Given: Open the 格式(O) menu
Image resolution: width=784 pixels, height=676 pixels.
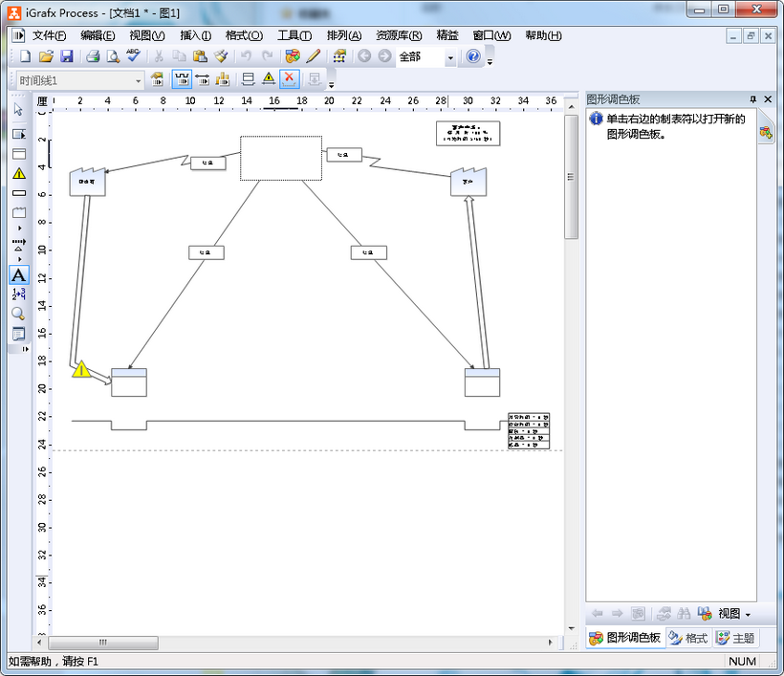Looking at the screenshot, I should point(244,35).
